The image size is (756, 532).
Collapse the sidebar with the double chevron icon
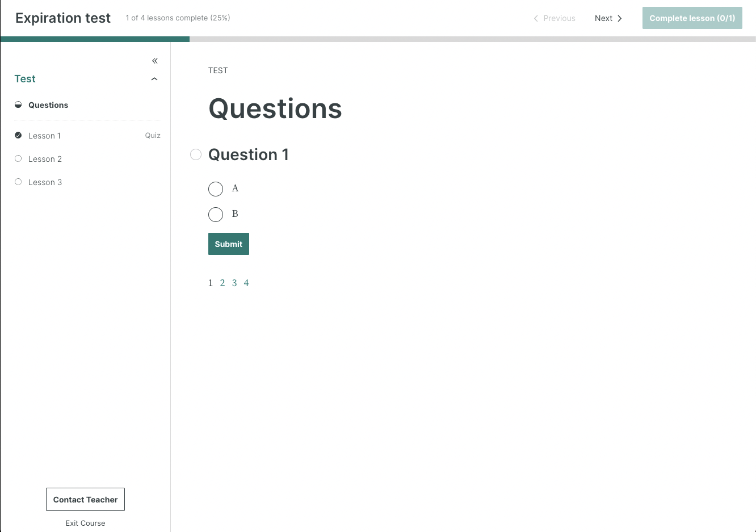tap(155, 61)
